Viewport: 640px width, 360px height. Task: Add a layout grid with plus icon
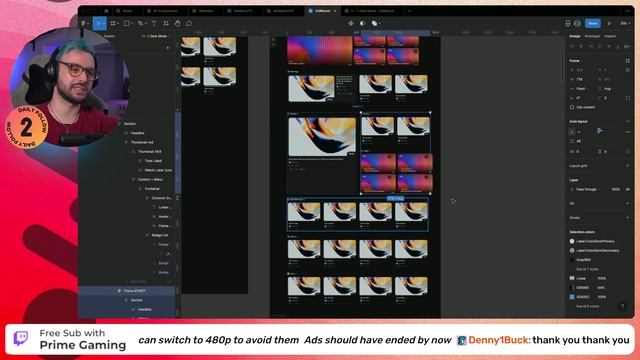pyautogui.click(x=627, y=166)
